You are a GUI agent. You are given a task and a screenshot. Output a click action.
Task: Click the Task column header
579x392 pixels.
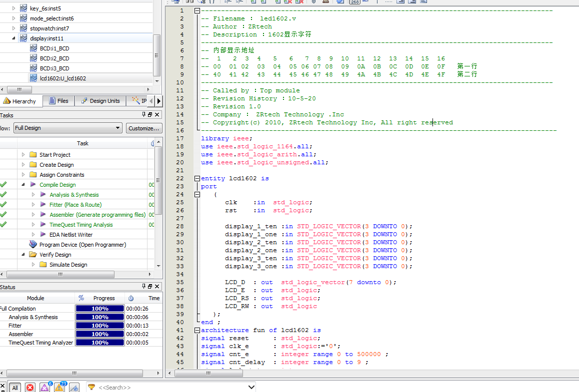82,143
